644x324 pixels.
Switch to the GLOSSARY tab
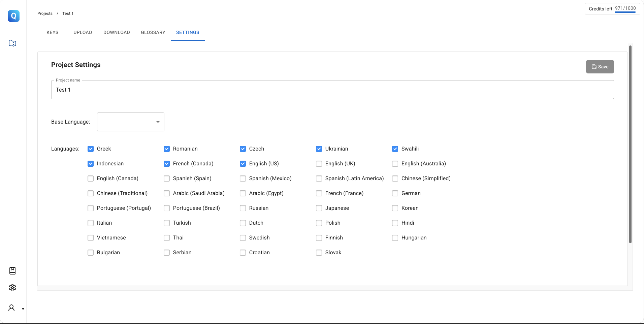point(153,32)
